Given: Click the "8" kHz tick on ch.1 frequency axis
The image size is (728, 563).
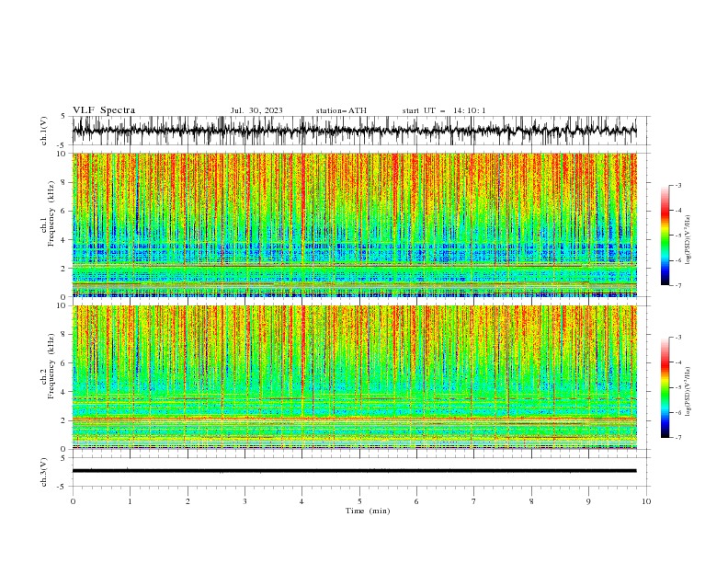Looking at the screenshot, I should [64, 182].
